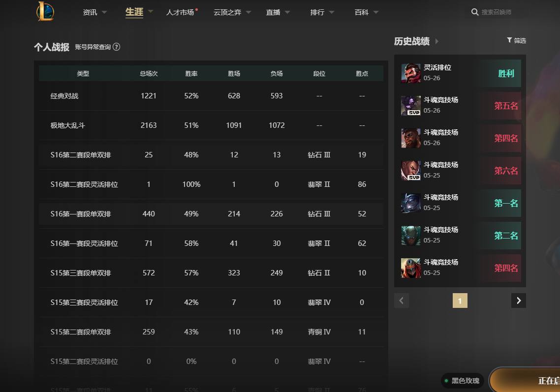Select the 经典对战 row
The height and width of the screenshot is (392, 560).
[211, 96]
